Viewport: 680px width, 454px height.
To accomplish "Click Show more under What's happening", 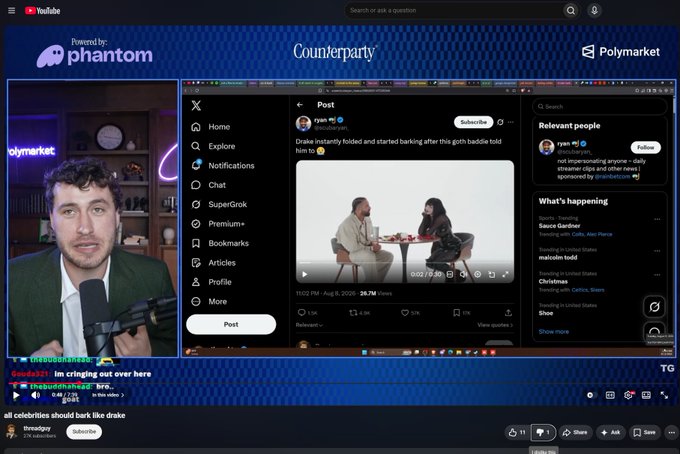I will (553, 332).
